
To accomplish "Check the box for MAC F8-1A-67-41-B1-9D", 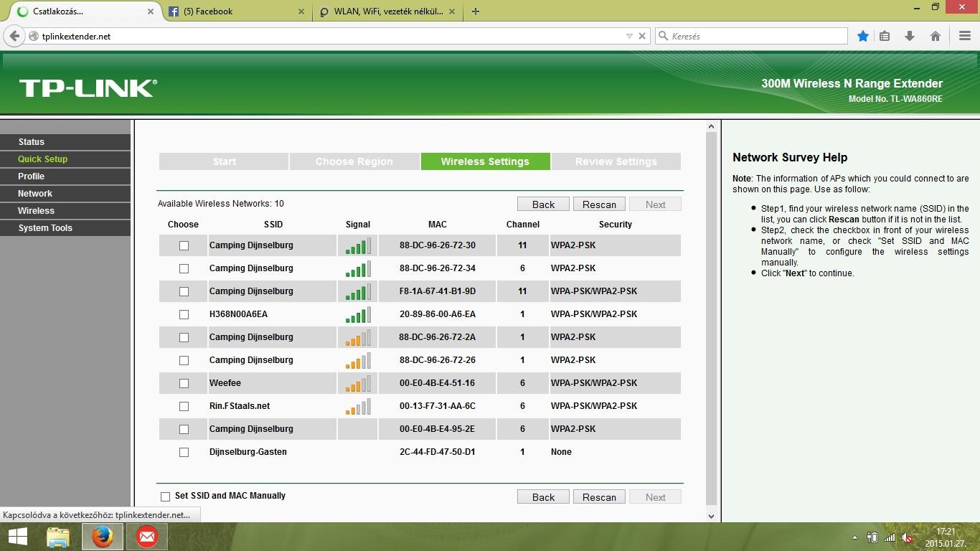I will coord(184,291).
